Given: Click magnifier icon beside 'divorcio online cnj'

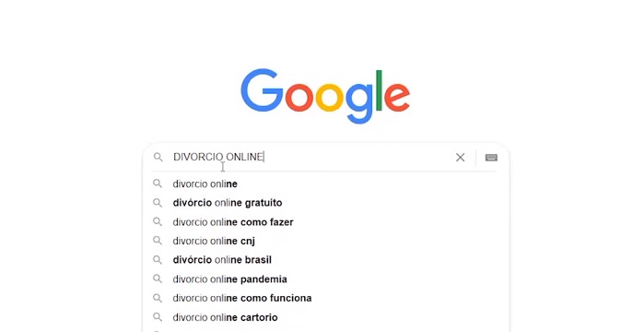Looking at the screenshot, I should click(x=158, y=241).
